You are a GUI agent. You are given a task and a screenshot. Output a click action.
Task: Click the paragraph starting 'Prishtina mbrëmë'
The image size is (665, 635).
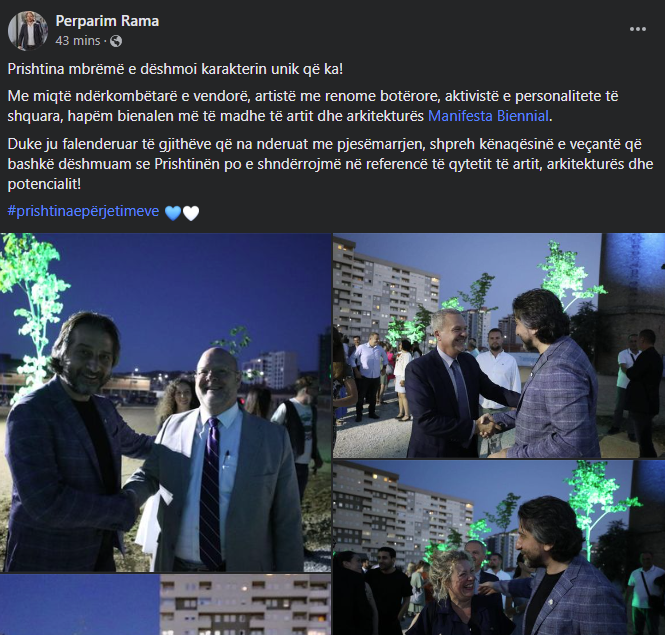(175, 69)
